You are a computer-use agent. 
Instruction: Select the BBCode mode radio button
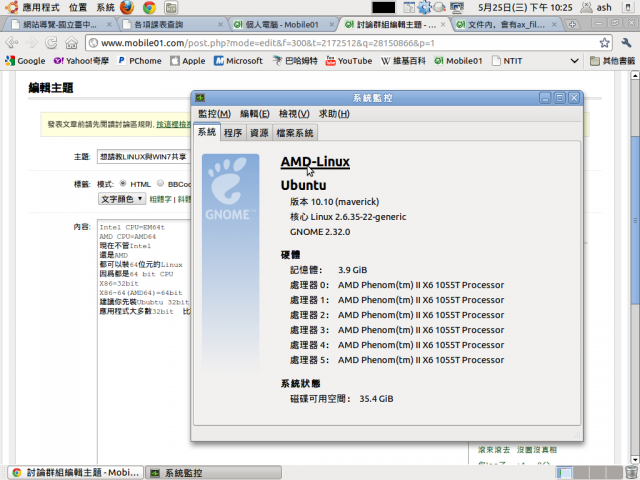[x=160, y=183]
